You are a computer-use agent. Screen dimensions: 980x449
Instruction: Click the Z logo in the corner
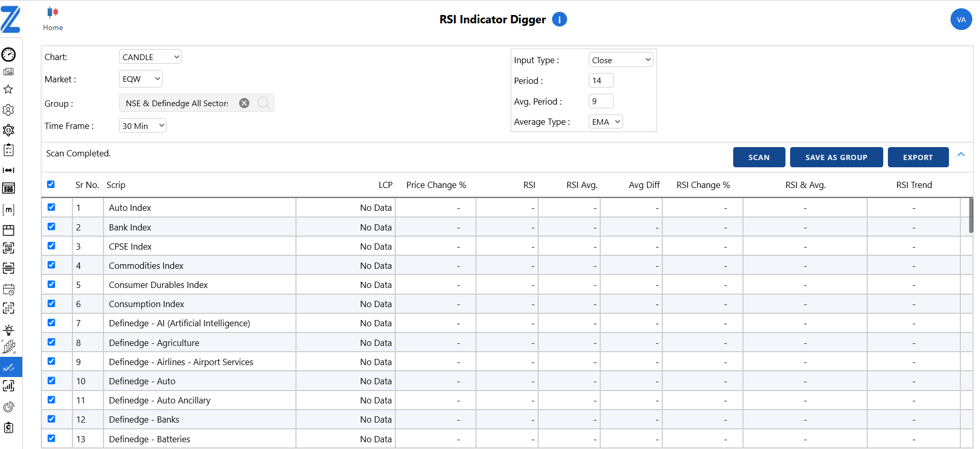point(10,19)
